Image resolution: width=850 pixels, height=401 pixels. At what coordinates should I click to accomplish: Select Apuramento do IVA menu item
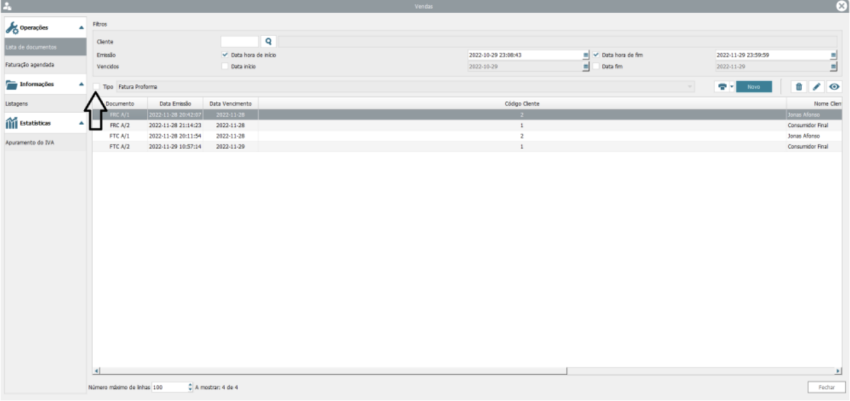(29, 142)
